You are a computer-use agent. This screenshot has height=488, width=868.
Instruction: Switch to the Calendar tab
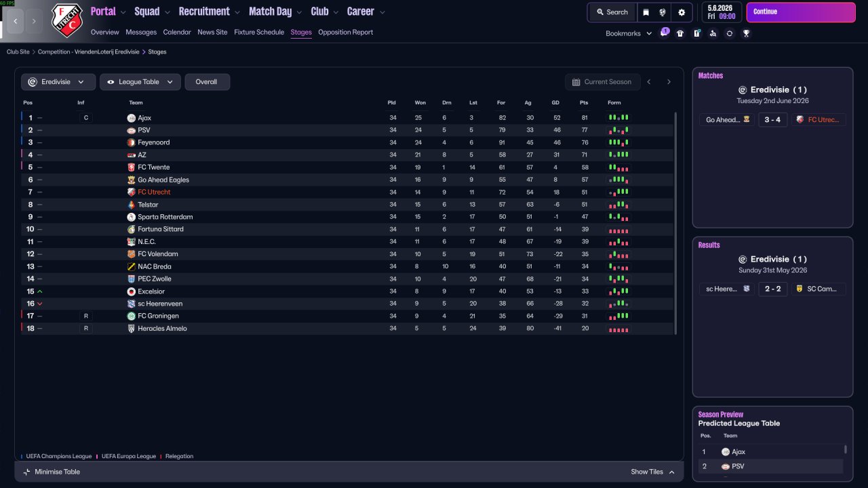[177, 32]
